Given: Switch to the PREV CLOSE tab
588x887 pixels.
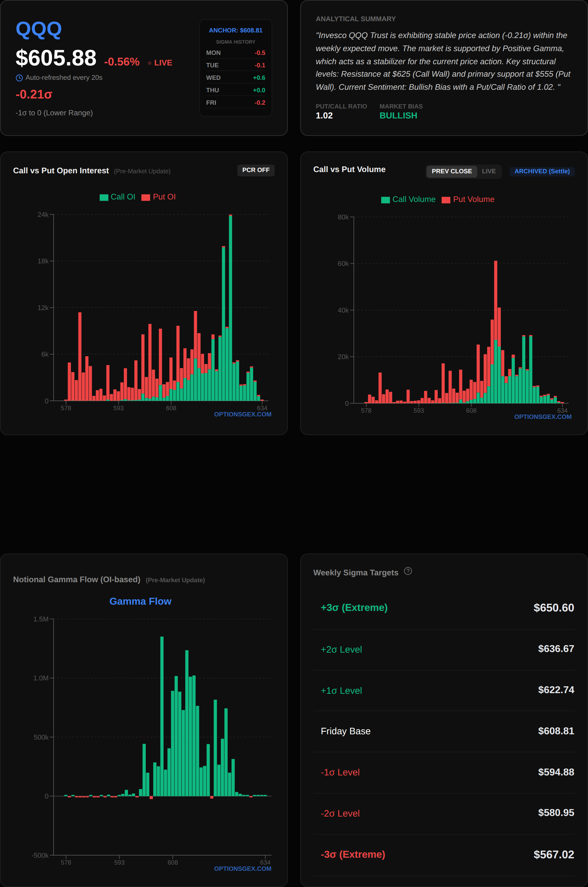Looking at the screenshot, I should tap(451, 171).
